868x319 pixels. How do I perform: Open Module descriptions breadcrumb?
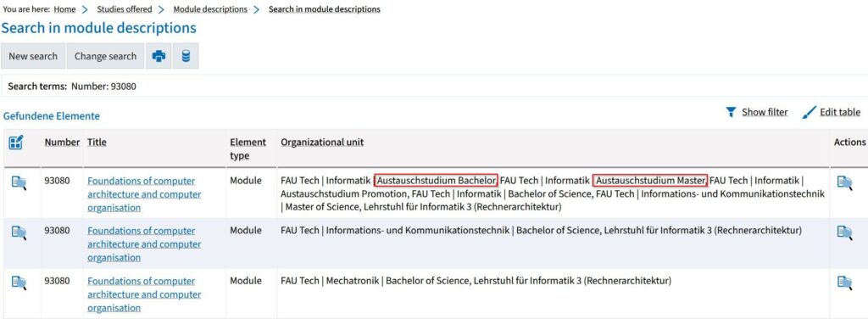pyautogui.click(x=210, y=9)
